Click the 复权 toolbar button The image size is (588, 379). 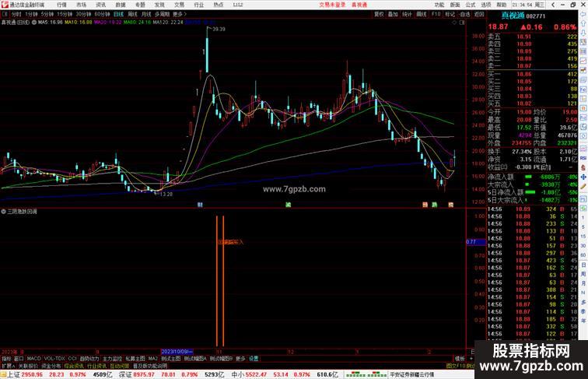click(379, 14)
